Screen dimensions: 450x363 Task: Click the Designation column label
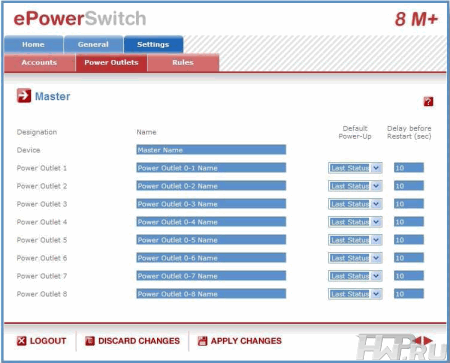coord(37,132)
